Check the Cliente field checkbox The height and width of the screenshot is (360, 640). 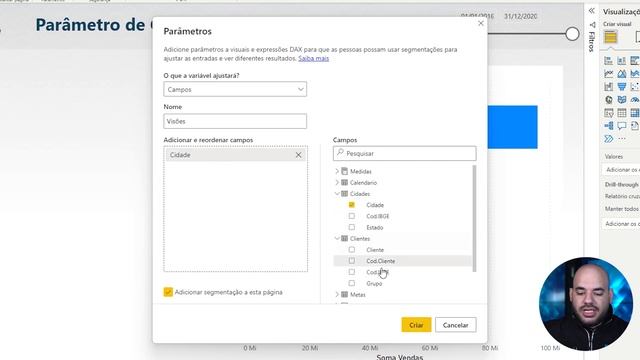pyautogui.click(x=351, y=249)
